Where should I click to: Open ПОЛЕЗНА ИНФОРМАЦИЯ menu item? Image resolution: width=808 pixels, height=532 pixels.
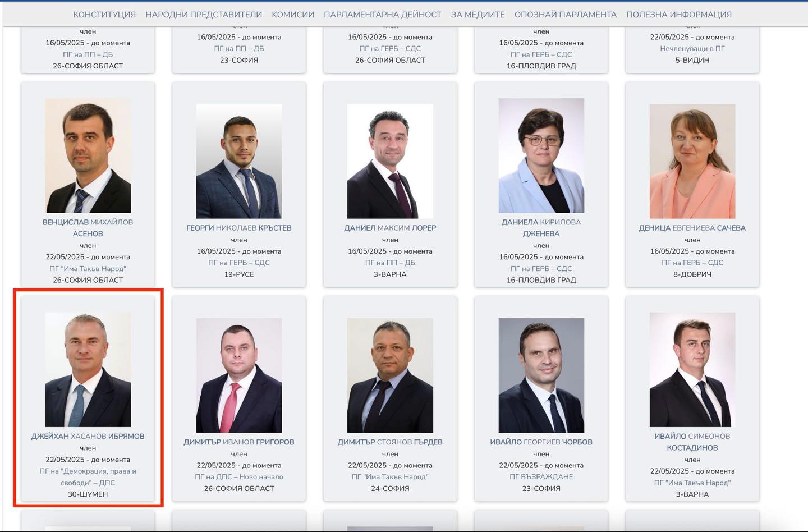(679, 15)
